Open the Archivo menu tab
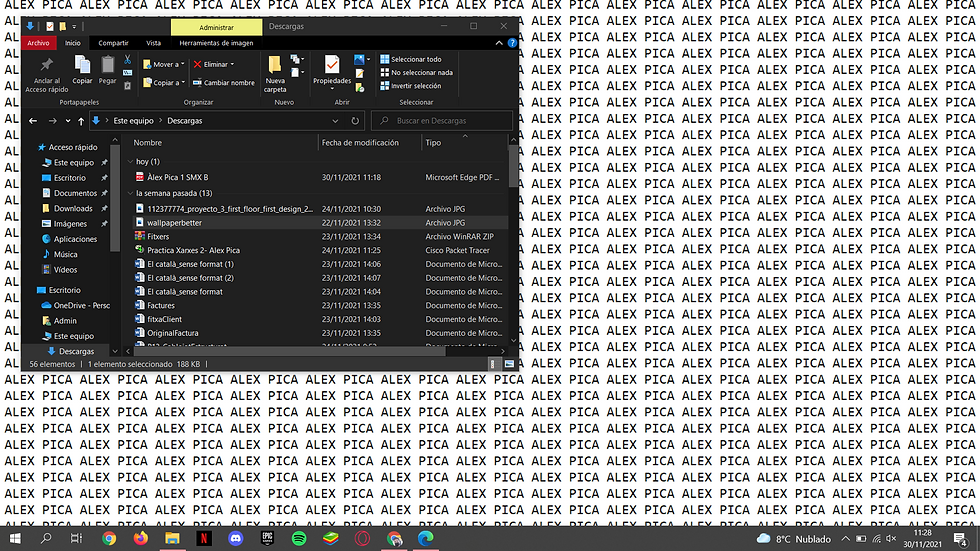The width and height of the screenshot is (980, 551). click(38, 43)
